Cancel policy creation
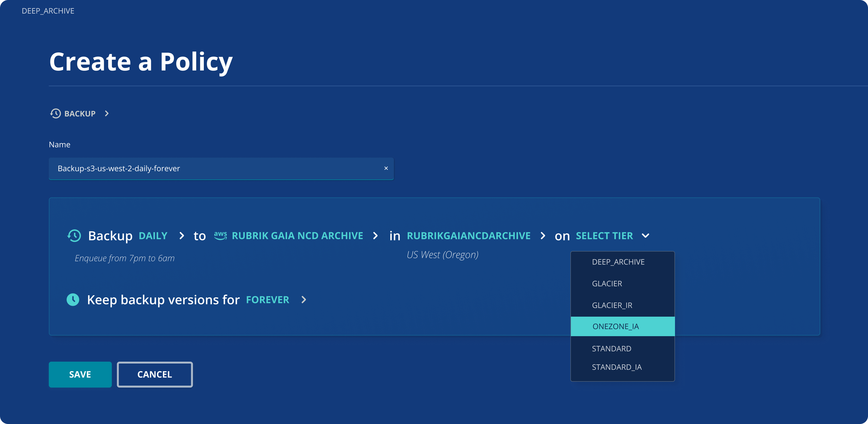The image size is (868, 424). coord(155,374)
